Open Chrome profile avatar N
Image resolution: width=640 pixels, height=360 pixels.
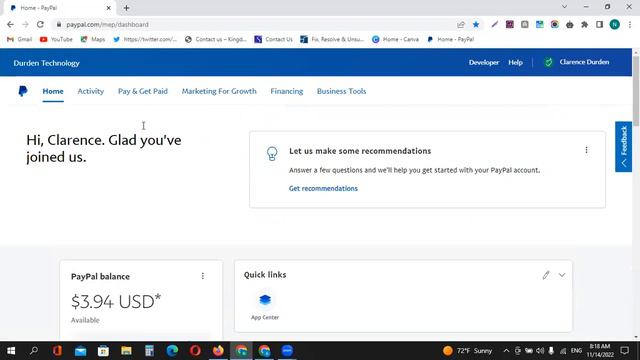pyautogui.click(x=615, y=24)
